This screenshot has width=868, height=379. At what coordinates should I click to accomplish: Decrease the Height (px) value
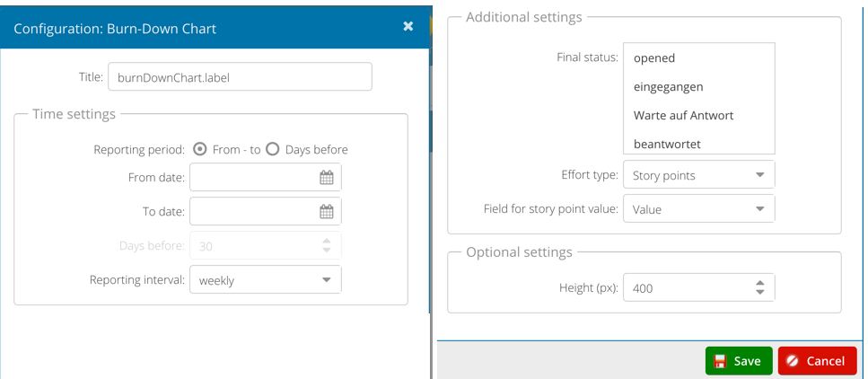tap(760, 293)
